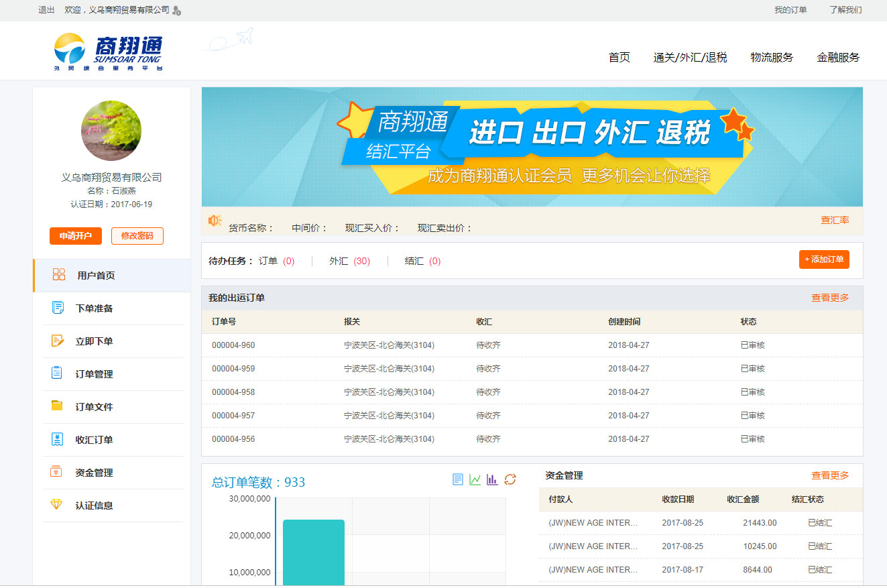The height and width of the screenshot is (588, 887).
Task: Switch the chart to bar graph icon
Action: click(x=492, y=479)
